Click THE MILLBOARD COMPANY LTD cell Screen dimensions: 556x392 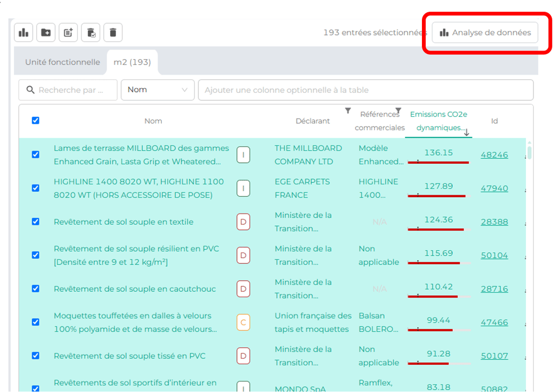point(308,155)
